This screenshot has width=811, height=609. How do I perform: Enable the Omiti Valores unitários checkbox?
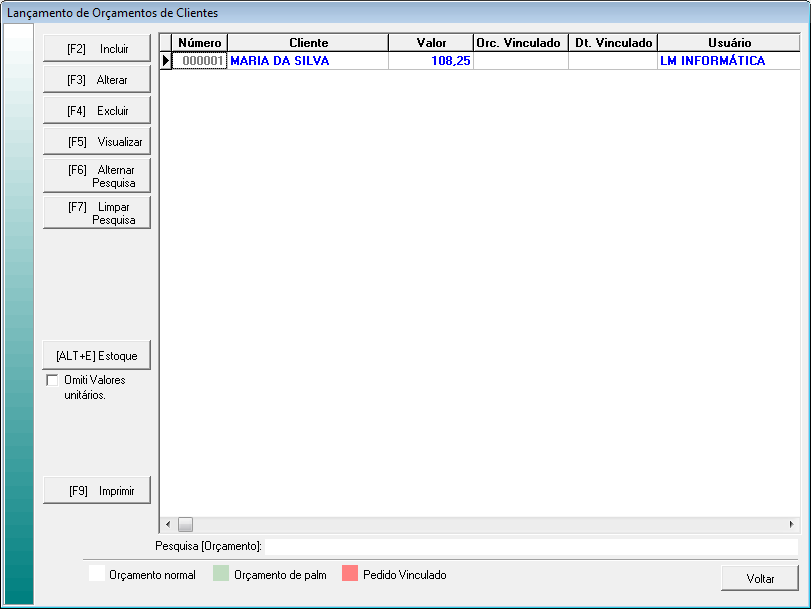[x=53, y=380]
